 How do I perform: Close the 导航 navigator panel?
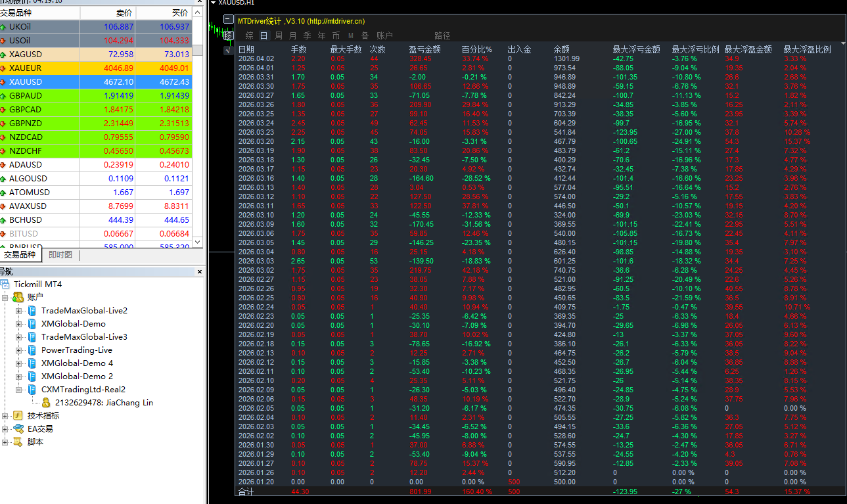pyautogui.click(x=200, y=271)
